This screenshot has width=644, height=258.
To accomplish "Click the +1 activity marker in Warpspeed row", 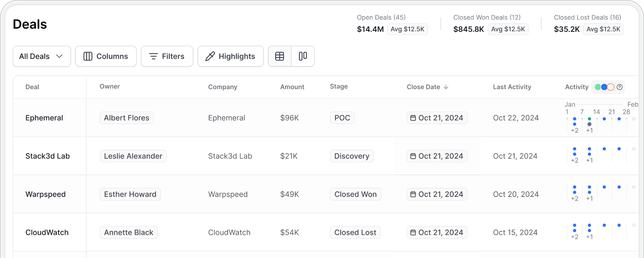I will pos(590,198).
